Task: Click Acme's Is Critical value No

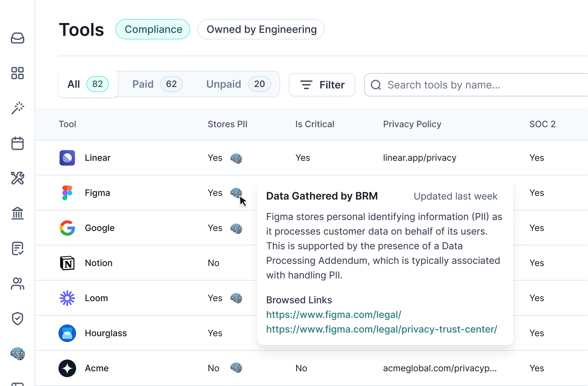Action: (301, 368)
